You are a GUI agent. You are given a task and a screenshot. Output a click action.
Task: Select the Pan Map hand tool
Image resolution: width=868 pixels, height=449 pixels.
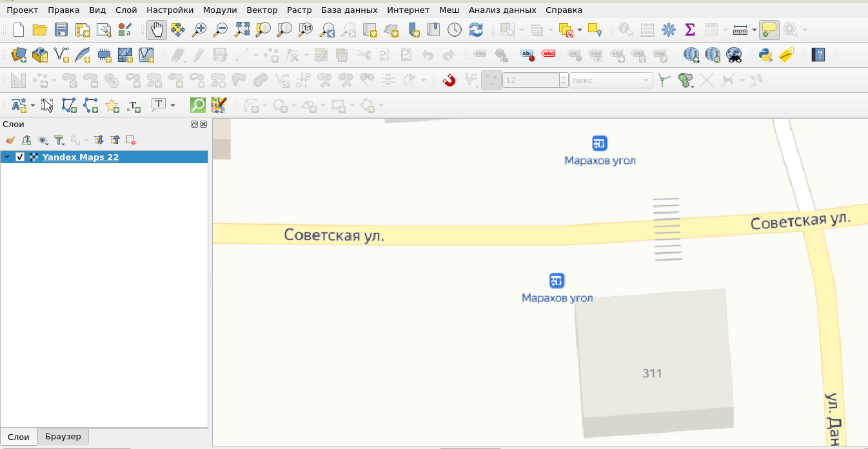(x=157, y=30)
